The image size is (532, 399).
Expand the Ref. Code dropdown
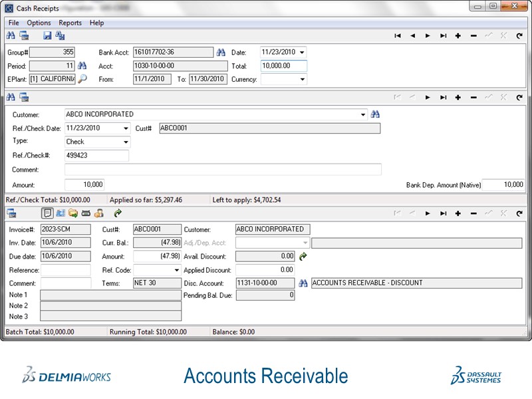coord(176,270)
